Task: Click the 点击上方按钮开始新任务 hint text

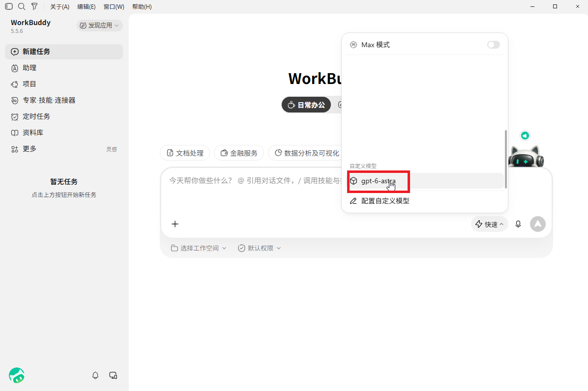Action: pos(64,195)
